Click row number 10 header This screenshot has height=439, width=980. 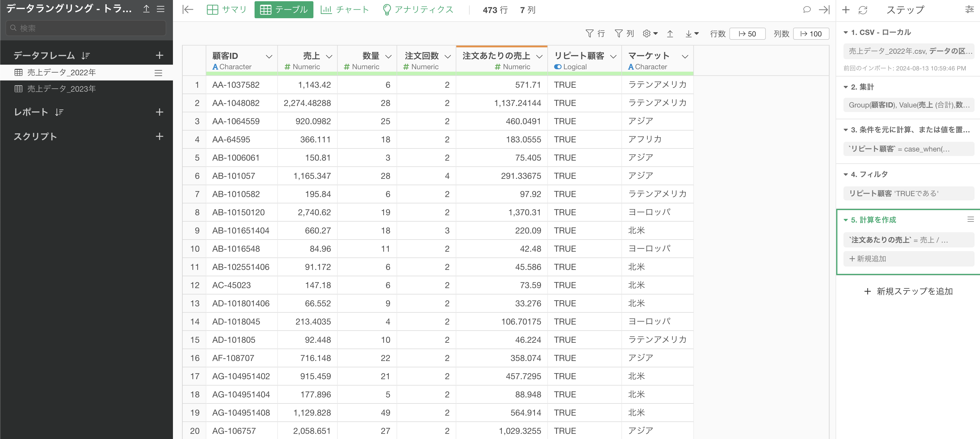pyautogui.click(x=194, y=249)
